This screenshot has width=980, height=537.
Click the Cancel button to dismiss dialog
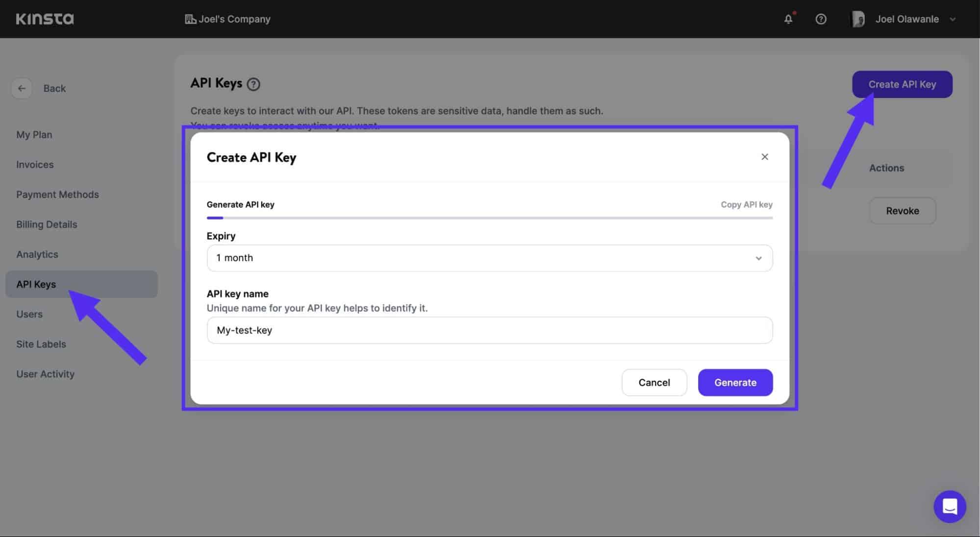point(654,382)
